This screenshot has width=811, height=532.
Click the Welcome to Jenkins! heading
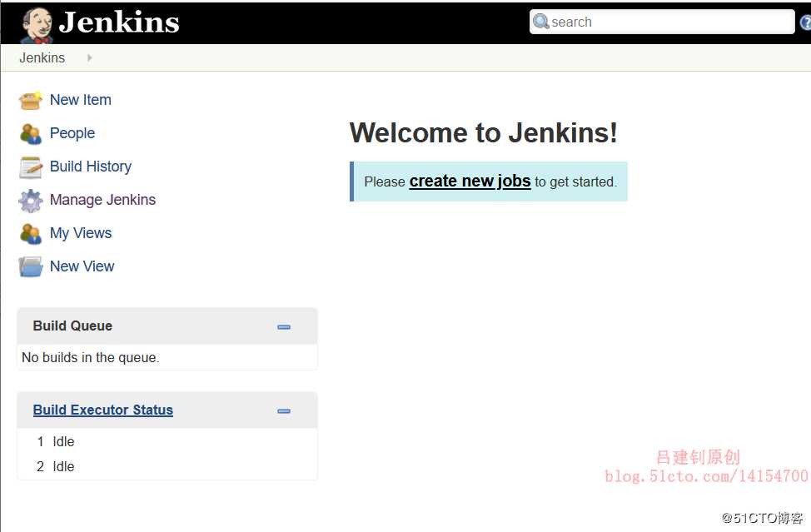tap(484, 133)
